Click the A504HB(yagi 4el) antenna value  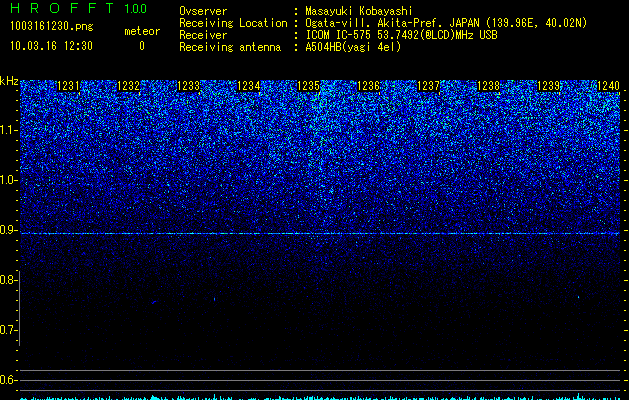point(353,47)
